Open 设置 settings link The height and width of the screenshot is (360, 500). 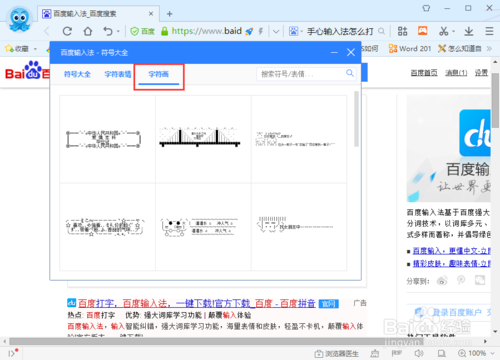(481, 73)
